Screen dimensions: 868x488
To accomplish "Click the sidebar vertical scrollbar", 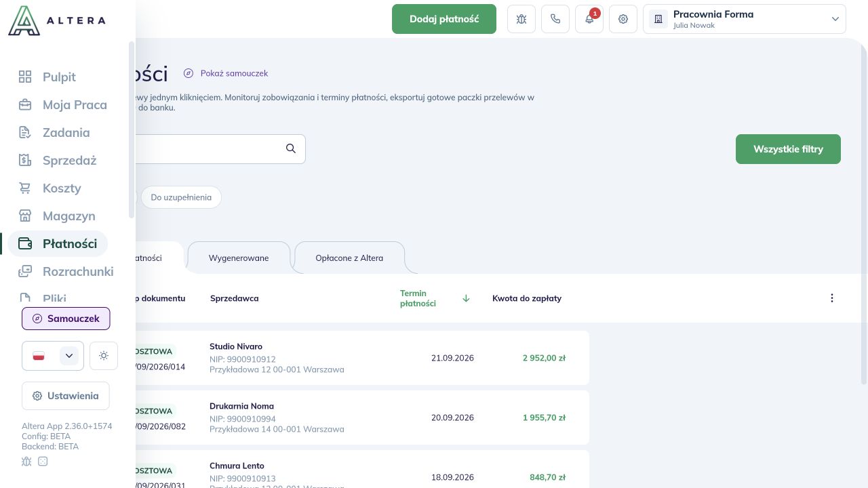I will (x=132, y=129).
